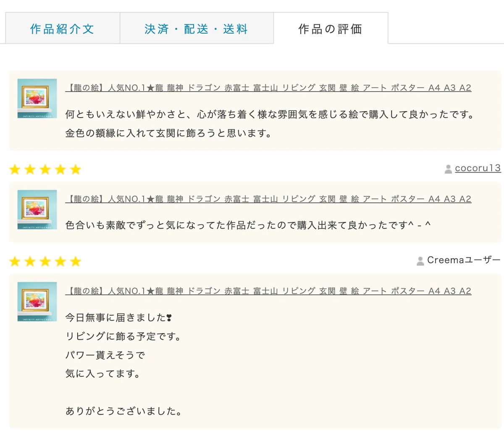This screenshot has width=504, height=436.
Task: Select the 作品の評価 tab
Action: [x=331, y=28]
